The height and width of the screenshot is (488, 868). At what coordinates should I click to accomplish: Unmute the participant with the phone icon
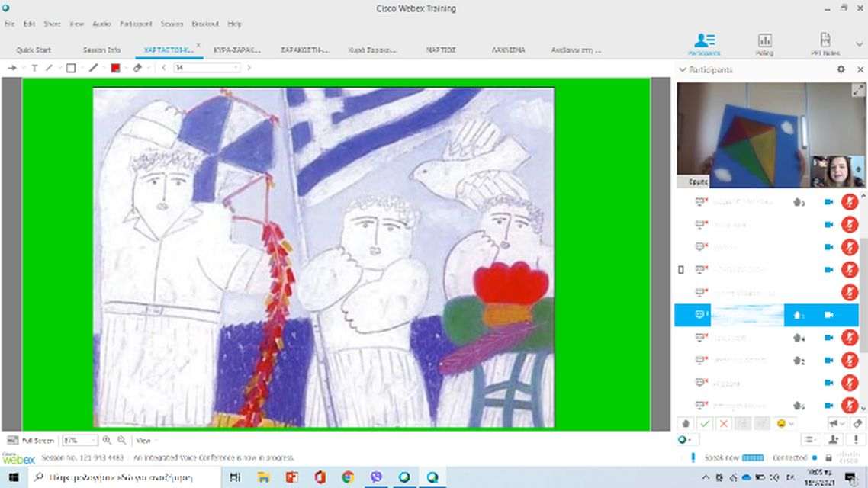[x=849, y=269]
